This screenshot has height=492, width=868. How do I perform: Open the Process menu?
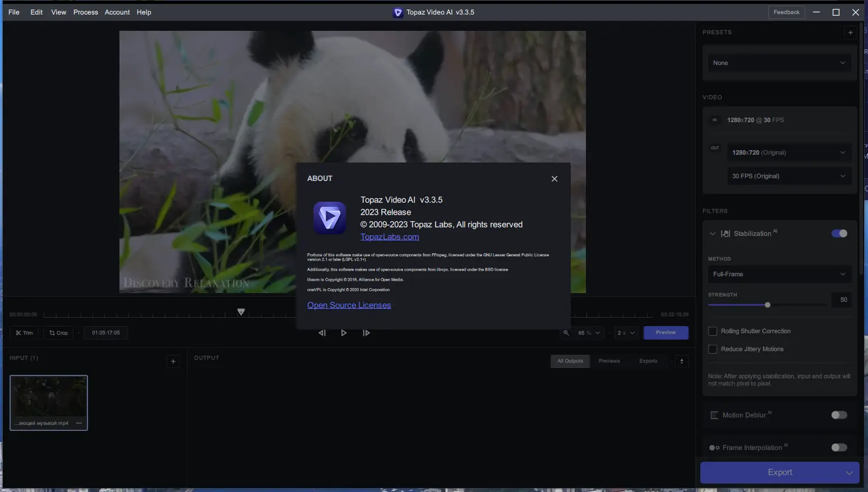point(86,12)
